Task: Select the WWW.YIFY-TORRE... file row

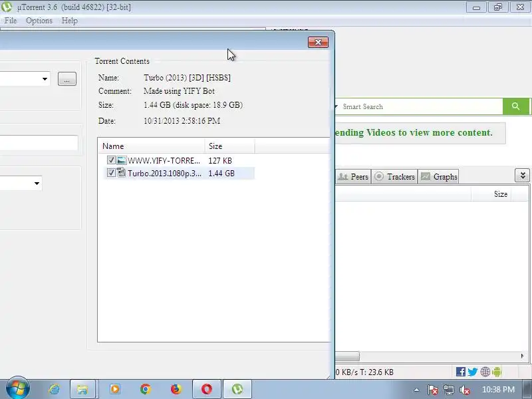Action: tap(178, 160)
